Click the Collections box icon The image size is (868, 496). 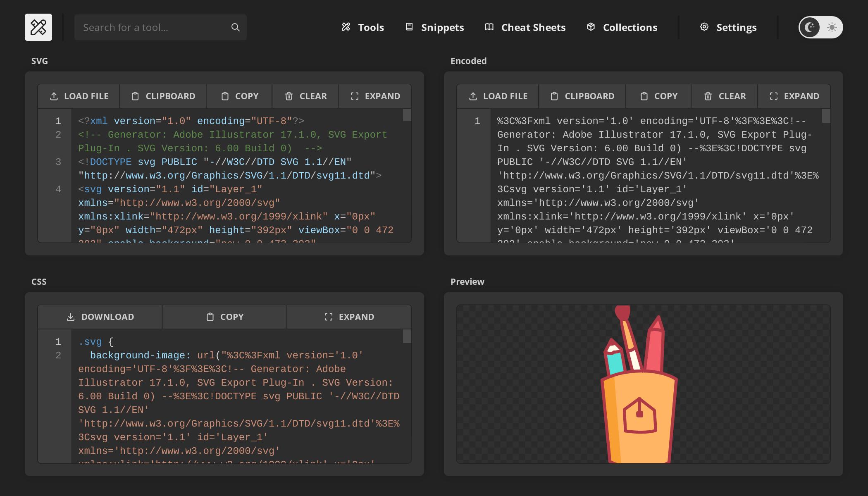(x=591, y=27)
